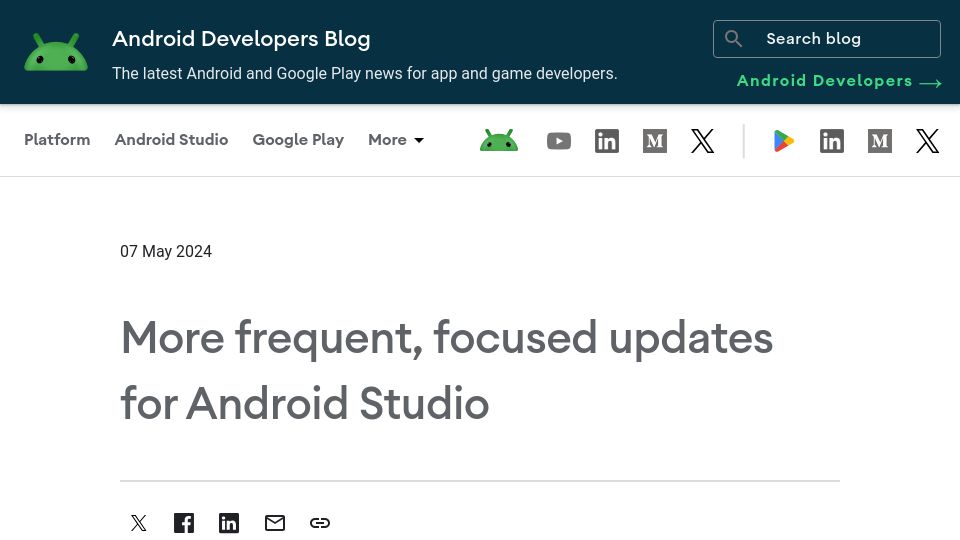This screenshot has height=540, width=960.
Task: Focus the Search blog input field
Action: [x=827, y=39]
